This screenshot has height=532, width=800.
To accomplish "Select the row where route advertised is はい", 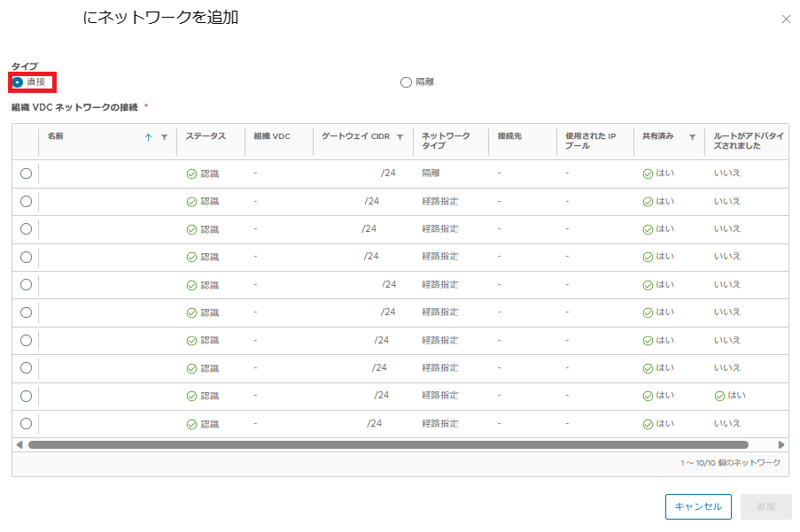I will tap(26, 396).
